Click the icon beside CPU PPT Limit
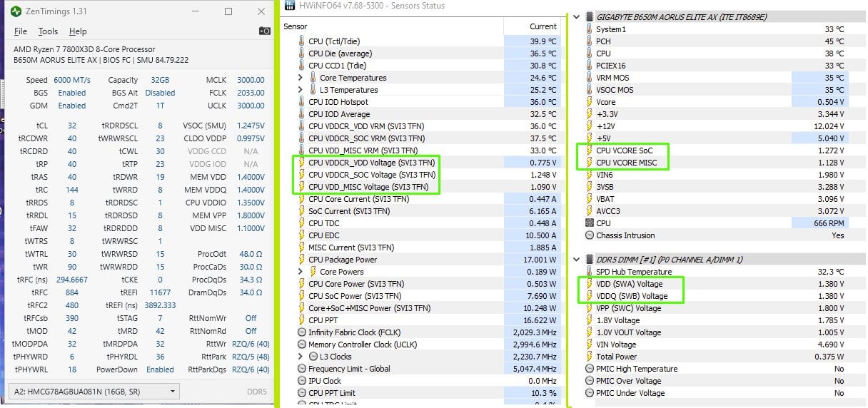This screenshot has width=868, height=408. point(302,393)
